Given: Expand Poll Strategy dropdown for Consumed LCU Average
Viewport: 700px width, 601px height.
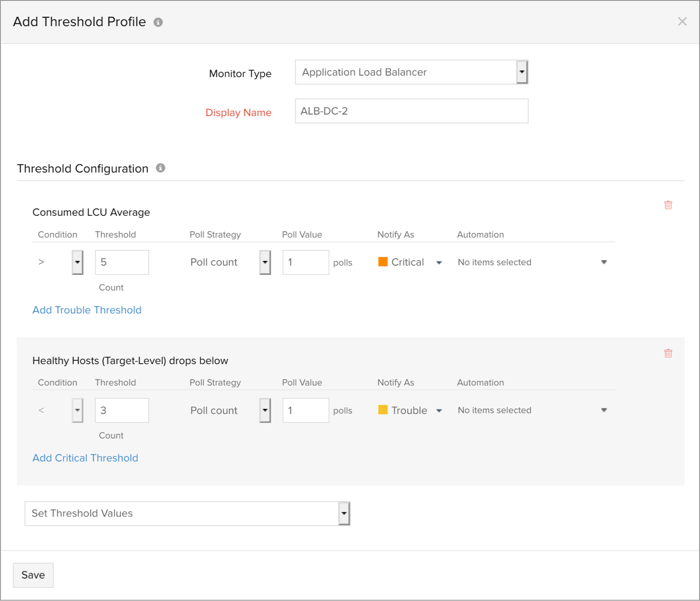Looking at the screenshot, I should [x=265, y=262].
